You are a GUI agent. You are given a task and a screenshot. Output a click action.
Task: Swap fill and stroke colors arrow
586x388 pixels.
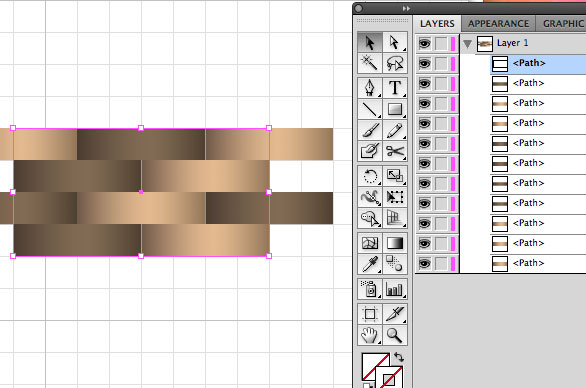coord(399,357)
